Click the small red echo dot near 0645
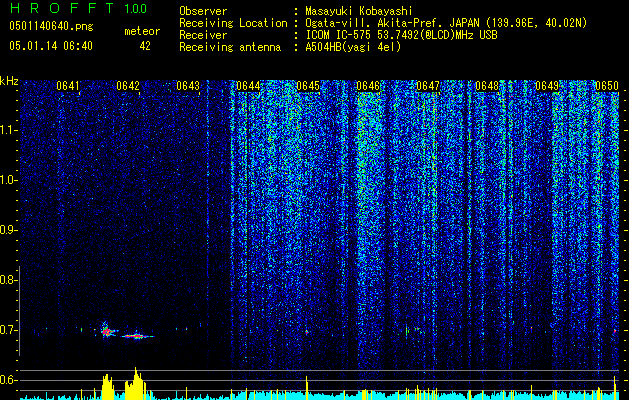Image resolution: width=629 pixels, height=400 pixels. 307,332
